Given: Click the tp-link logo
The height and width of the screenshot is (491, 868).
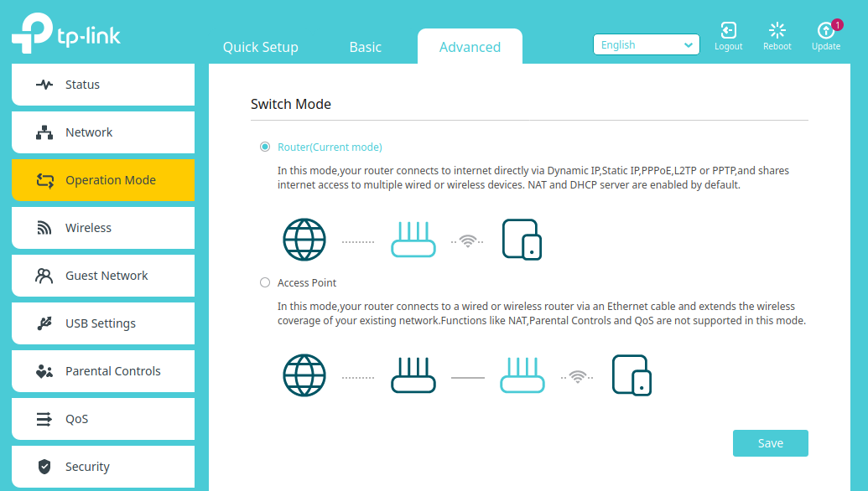Looking at the screenshot, I should pyautogui.click(x=66, y=34).
